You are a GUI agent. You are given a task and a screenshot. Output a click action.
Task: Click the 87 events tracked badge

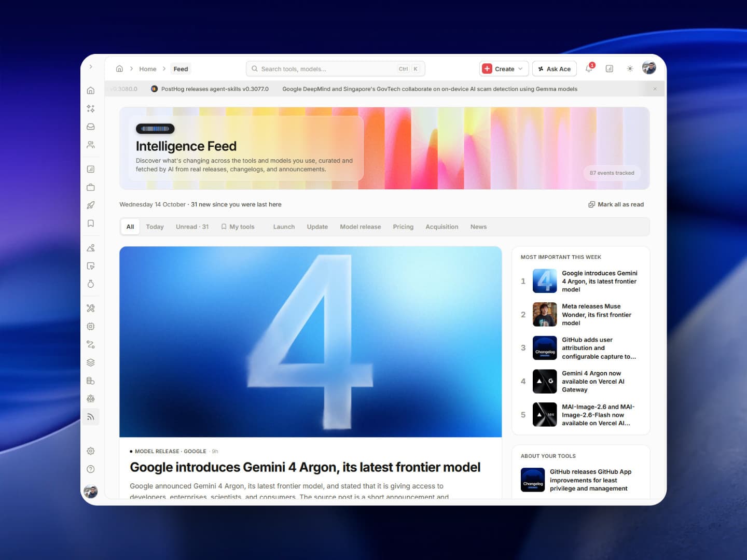[x=612, y=173]
